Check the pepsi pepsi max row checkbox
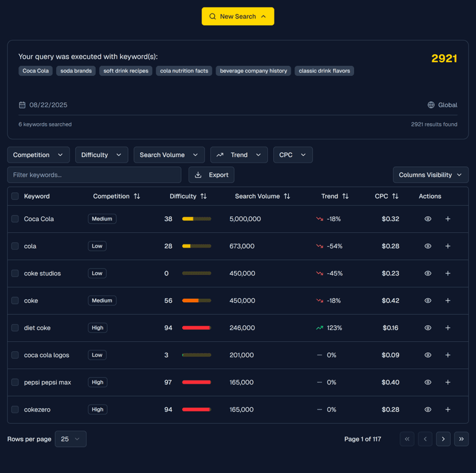The height and width of the screenshot is (473, 476). click(x=15, y=382)
